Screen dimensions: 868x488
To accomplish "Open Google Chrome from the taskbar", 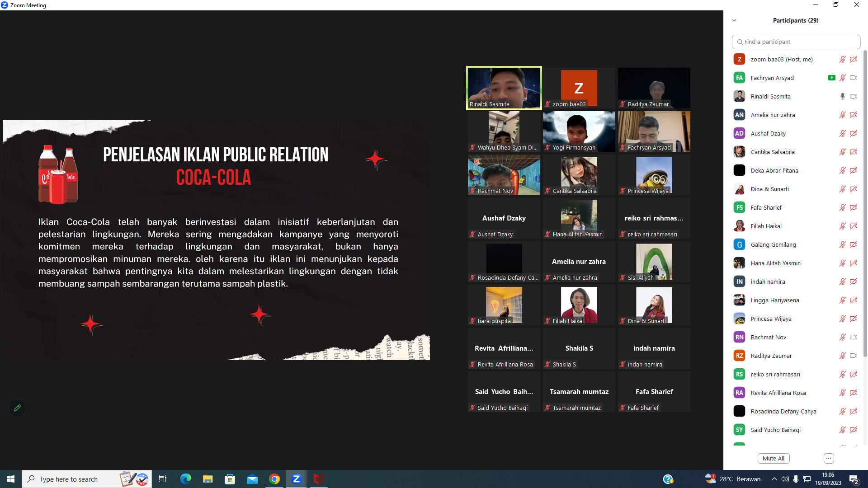I will click(x=274, y=479).
